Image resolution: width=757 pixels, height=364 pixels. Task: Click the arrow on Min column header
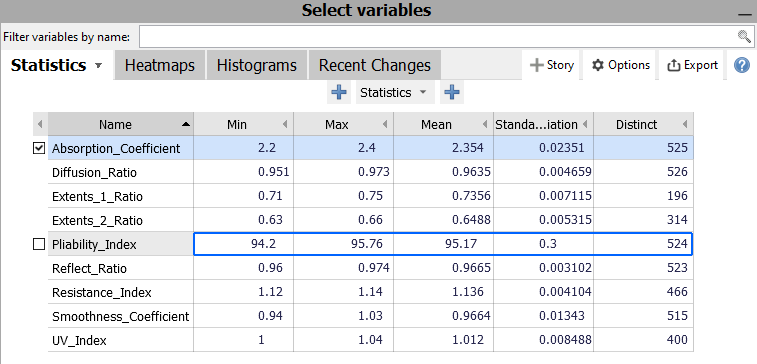285,125
